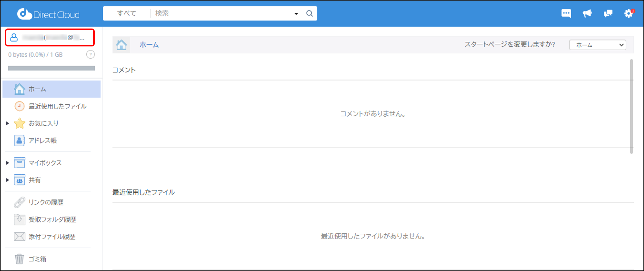Image resolution: width=644 pixels, height=271 pixels.
Task: Open the megaphone announcements icon
Action: (x=587, y=13)
